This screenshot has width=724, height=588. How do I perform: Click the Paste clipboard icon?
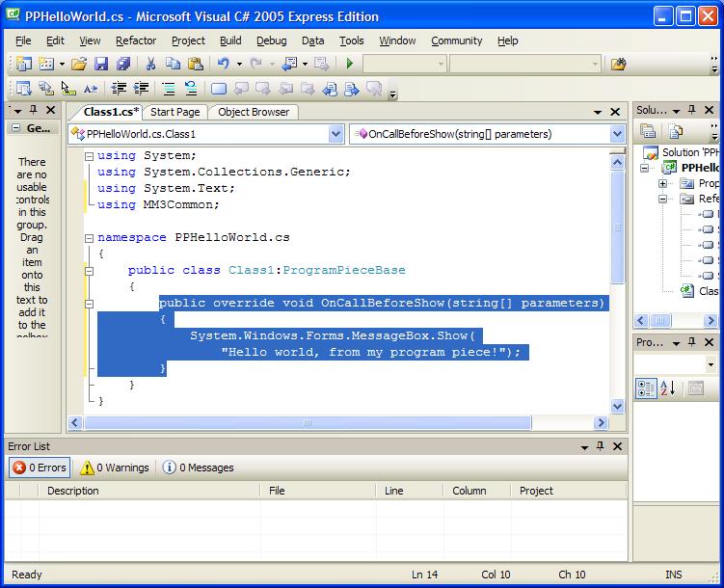pyautogui.click(x=196, y=64)
